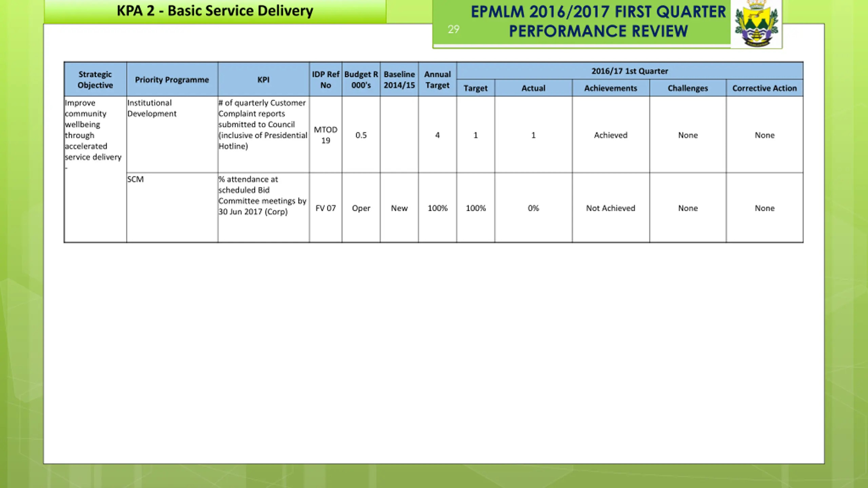Click 'None' under Challenges in MTOD 19 row
The height and width of the screenshot is (488, 868).
pos(688,135)
